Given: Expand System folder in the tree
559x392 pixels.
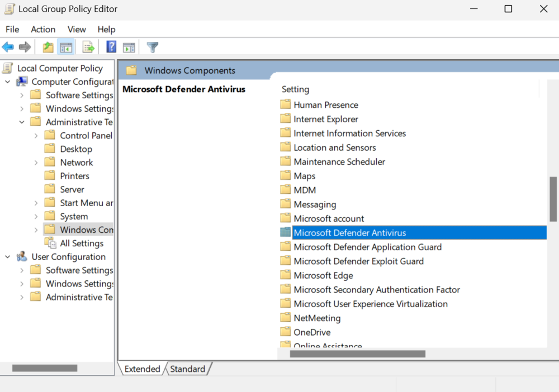Looking at the screenshot, I should (36, 217).
